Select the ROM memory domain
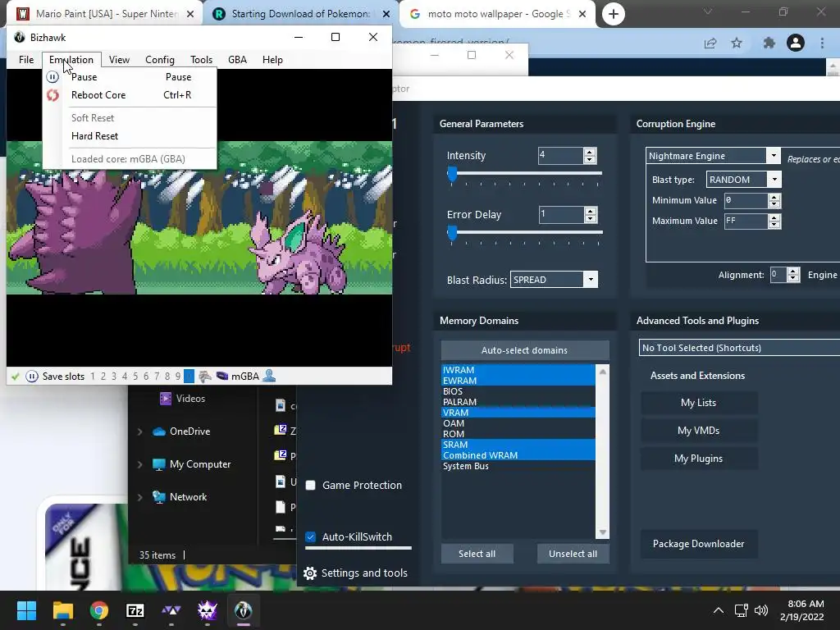This screenshot has width=840, height=630. (518, 434)
